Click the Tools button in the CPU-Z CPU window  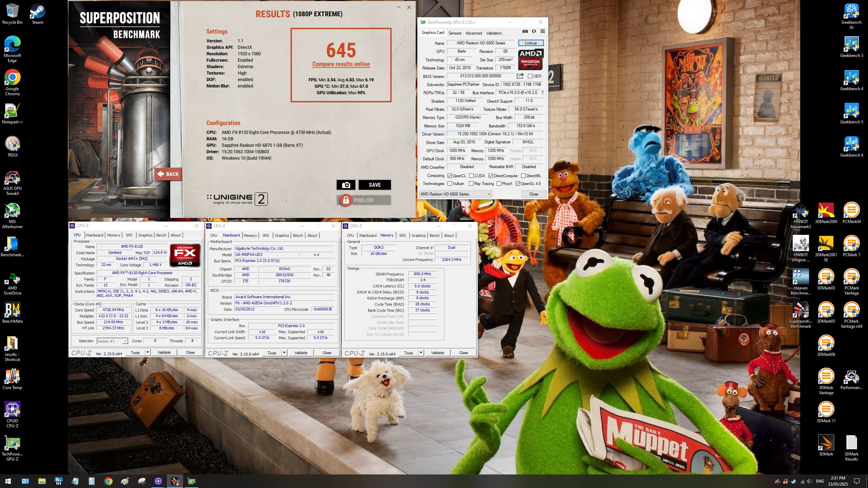pyautogui.click(x=135, y=352)
